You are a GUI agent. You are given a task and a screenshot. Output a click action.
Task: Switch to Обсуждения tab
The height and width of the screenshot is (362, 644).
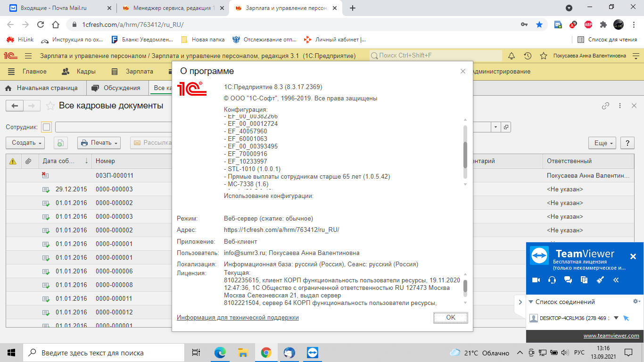click(116, 88)
